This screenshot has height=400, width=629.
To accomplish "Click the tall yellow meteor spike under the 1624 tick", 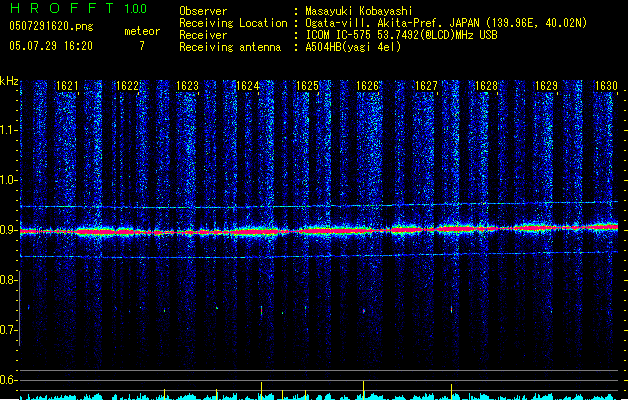I will [262, 391].
